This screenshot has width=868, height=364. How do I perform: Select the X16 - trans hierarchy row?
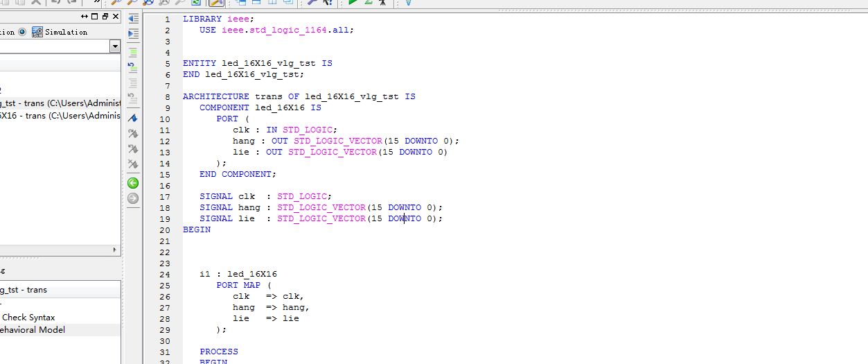pos(60,116)
